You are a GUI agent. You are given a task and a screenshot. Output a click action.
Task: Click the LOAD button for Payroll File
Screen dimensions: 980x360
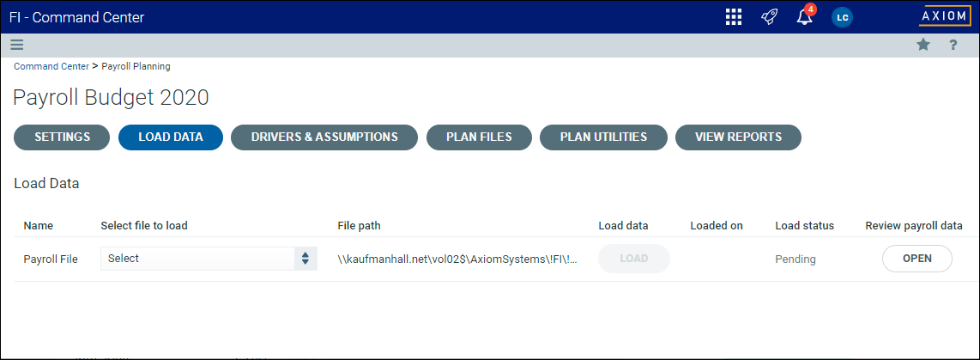click(x=634, y=259)
